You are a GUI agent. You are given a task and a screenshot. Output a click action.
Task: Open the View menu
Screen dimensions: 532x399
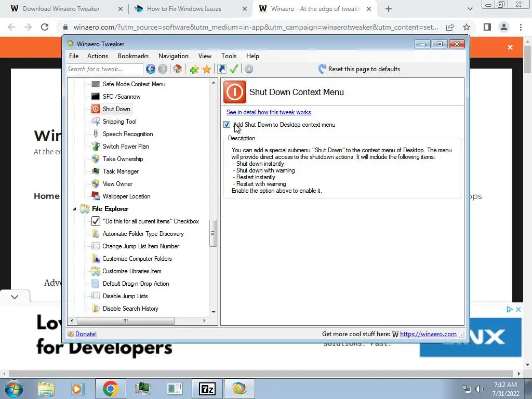point(205,56)
